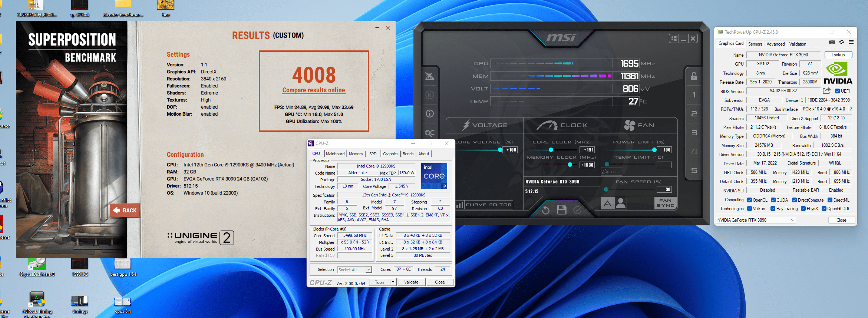The image size is (868, 318).
Task: Click the Close button in GPU-Z
Action: (841, 220)
